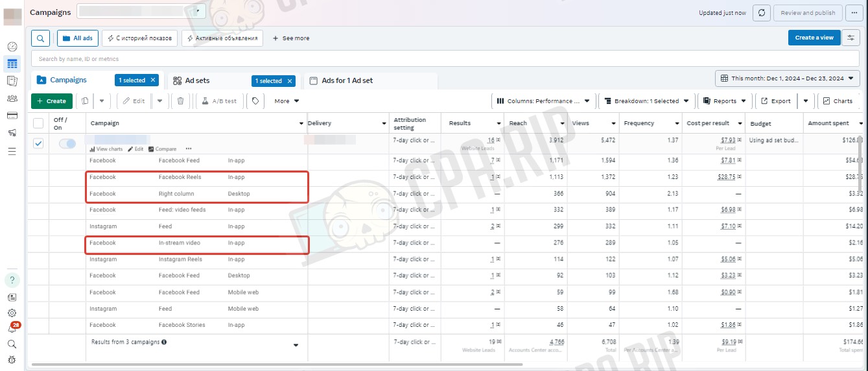
Task: Click the bug report icon in sidebar
Action: [x=12, y=360]
